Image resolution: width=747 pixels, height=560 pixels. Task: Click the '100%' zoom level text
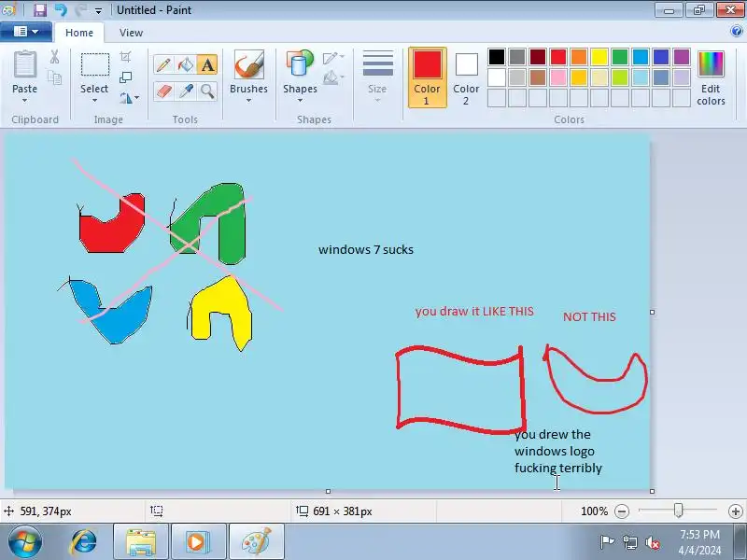point(594,511)
